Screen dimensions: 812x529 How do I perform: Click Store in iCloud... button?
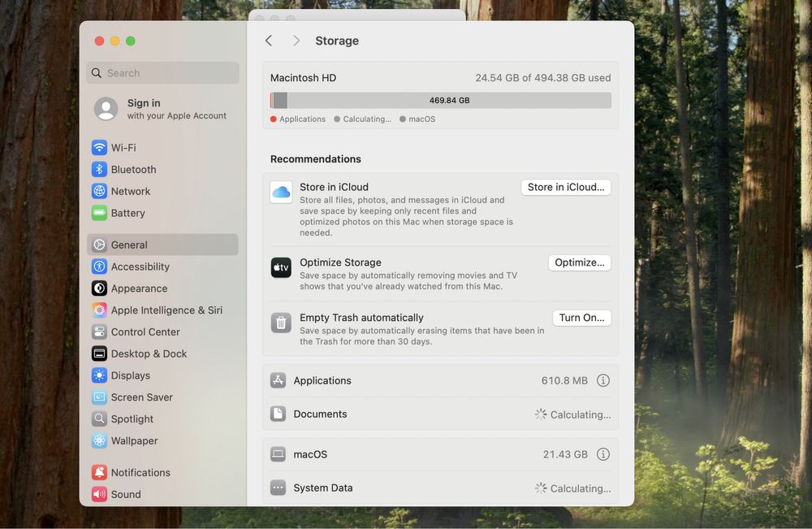565,187
